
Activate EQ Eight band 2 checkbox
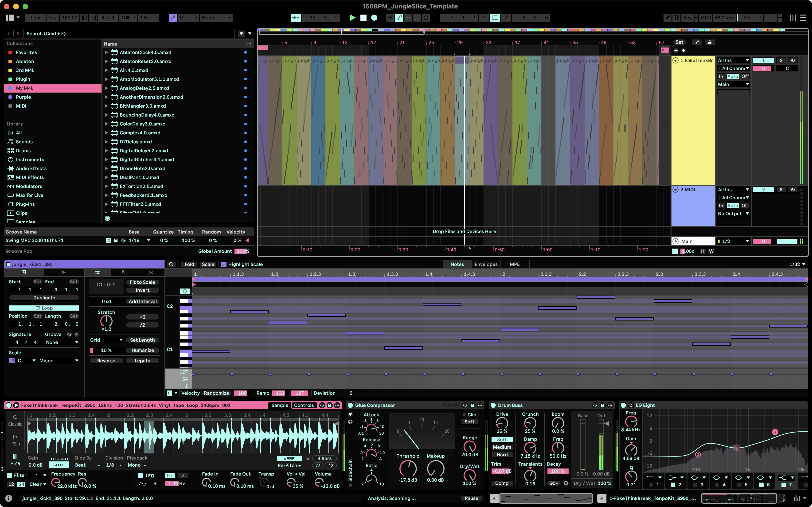673,484
